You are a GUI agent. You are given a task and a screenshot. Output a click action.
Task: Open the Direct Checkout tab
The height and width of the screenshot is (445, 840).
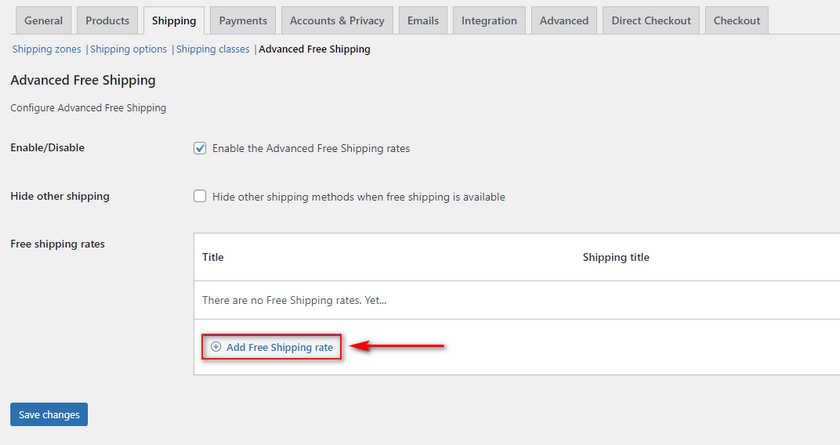click(651, 20)
